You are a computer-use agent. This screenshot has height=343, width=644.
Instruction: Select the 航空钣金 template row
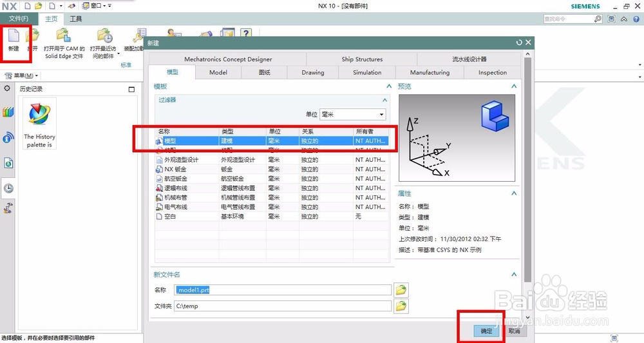tap(272, 179)
